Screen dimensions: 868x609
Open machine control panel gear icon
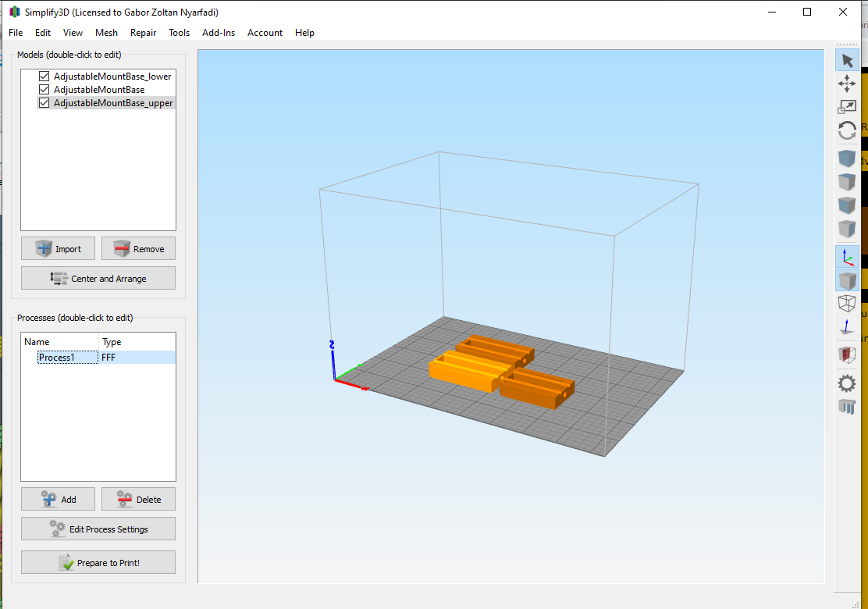(847, 383)
